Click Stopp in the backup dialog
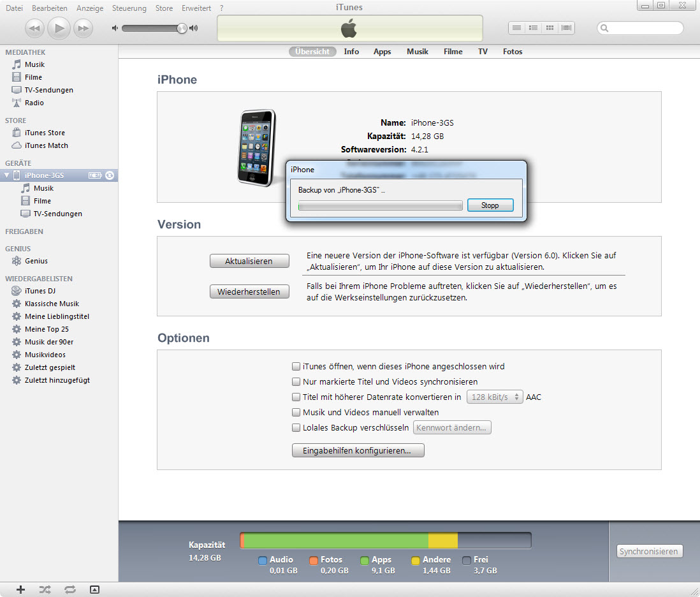The image size is (700, 597). [x=490, y=205]
